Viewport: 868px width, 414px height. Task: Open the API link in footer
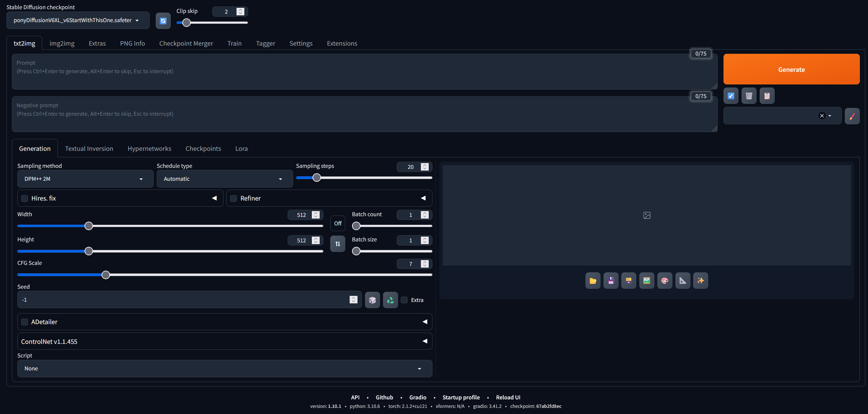click(x=355, y=397)
